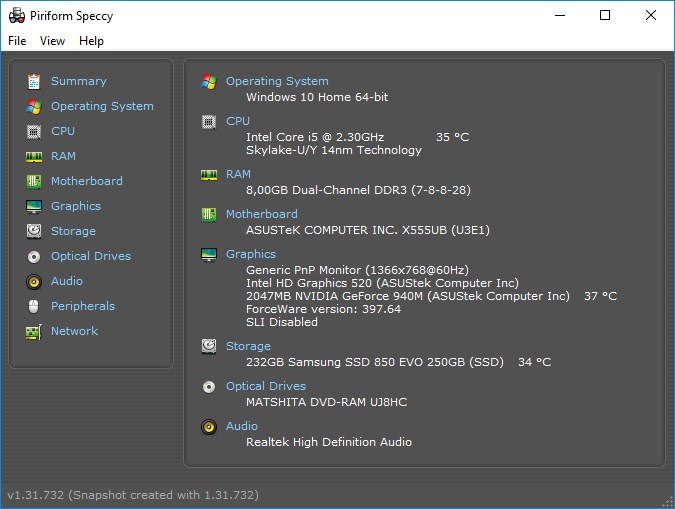Click 'Samsung SSD 850 EVO 250GB' text

pyautogui.click(x=377, y=362)
